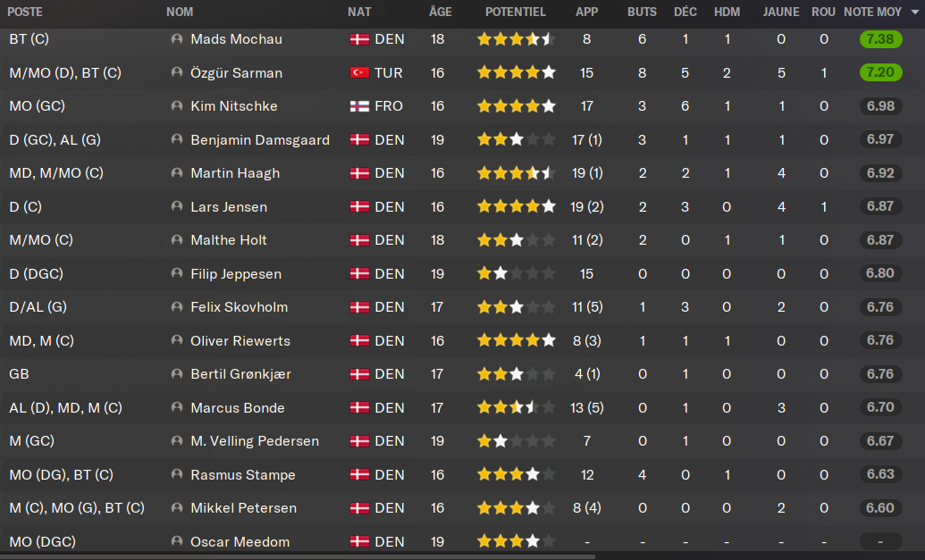Click the person icon next to Lars Jensen

click(176, 206)
